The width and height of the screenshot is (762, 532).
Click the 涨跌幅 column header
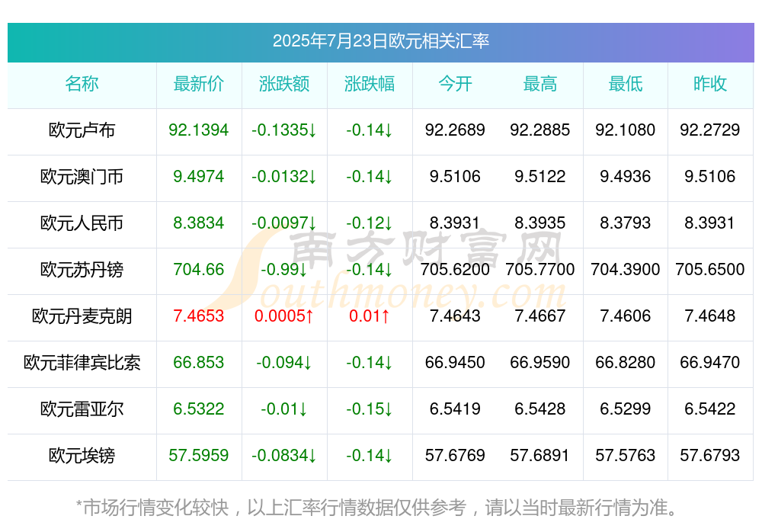370,84
